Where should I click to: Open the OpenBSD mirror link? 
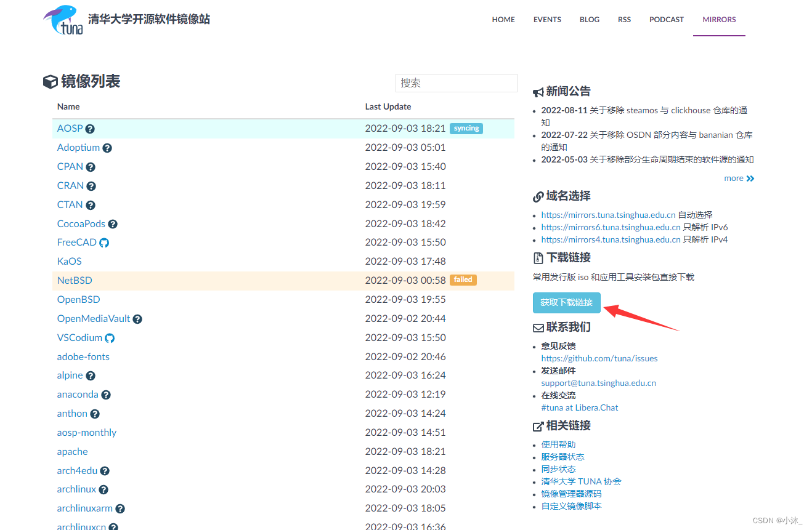click(x=78, y=300)
